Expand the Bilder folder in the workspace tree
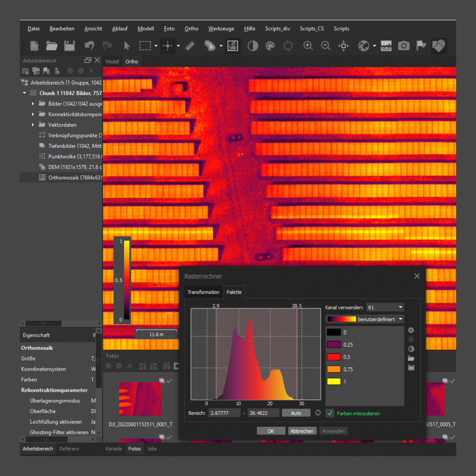Screen dimensions: 476x476 click(x=33, y=104)
